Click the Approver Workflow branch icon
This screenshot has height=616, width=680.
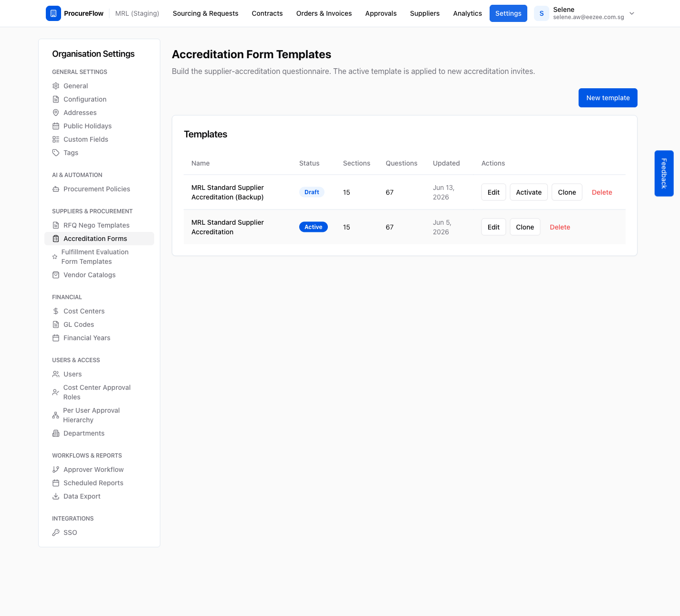(x=56, y=470)
